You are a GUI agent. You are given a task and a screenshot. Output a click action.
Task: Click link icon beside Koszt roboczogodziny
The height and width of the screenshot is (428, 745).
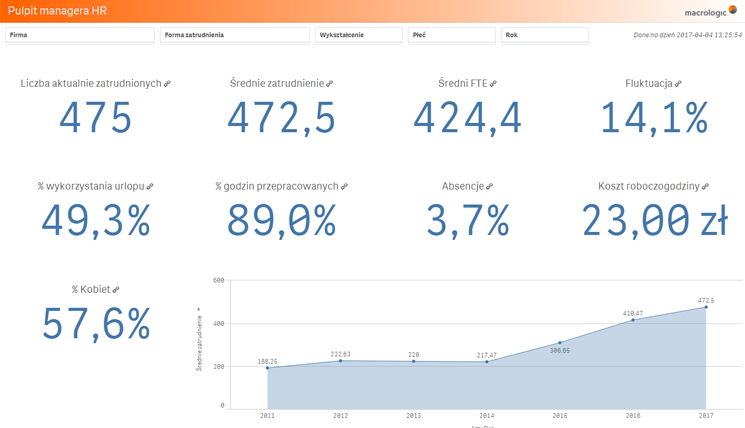(705, 187)
